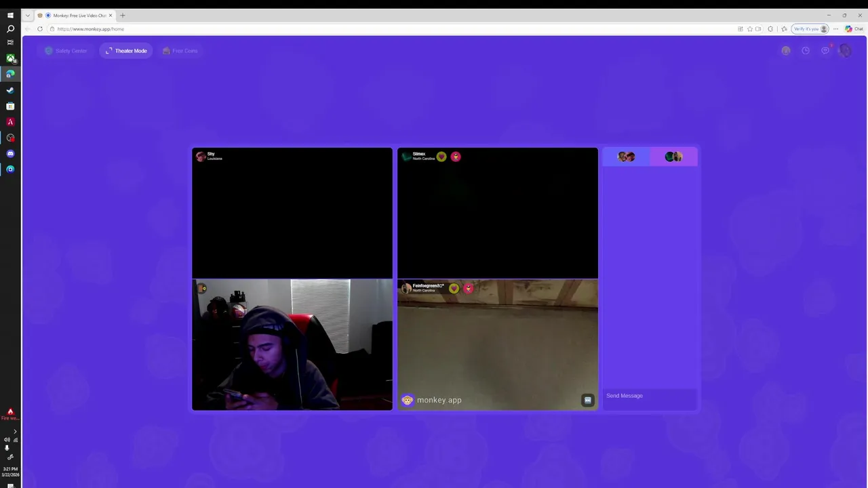Click the small badge icon on own webcam tile

coord(201,288)
